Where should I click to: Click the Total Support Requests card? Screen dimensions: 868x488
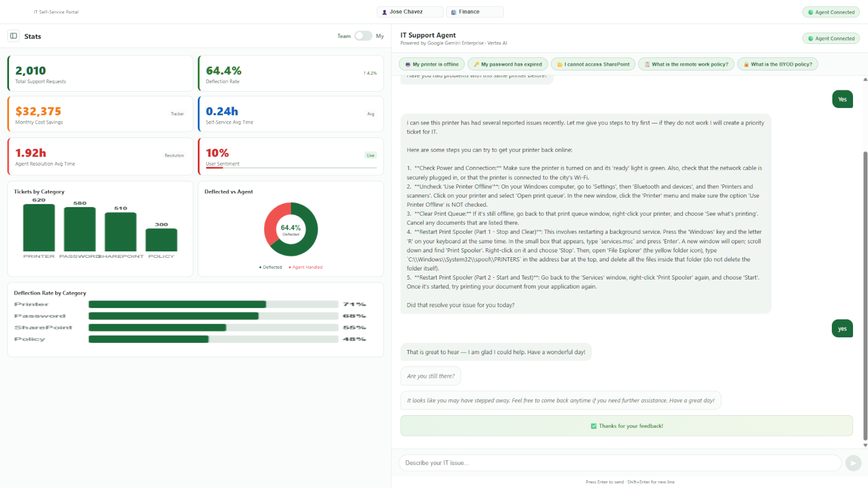point(100,74)
